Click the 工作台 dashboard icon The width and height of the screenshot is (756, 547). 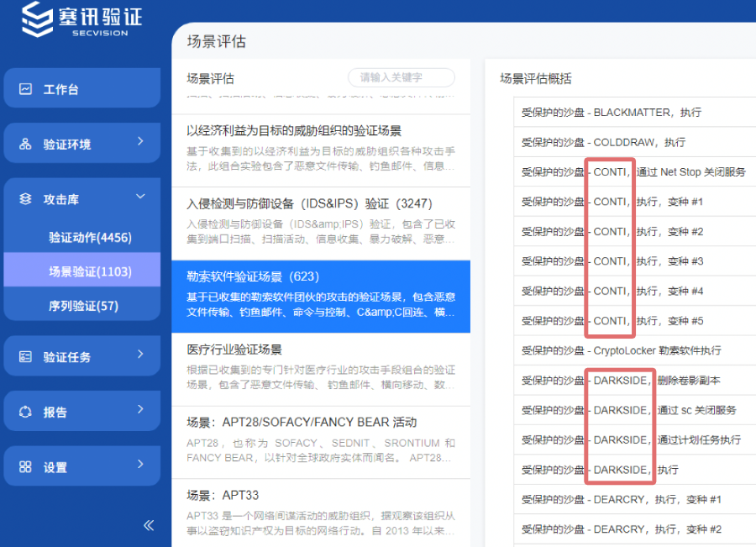(25, 89)
